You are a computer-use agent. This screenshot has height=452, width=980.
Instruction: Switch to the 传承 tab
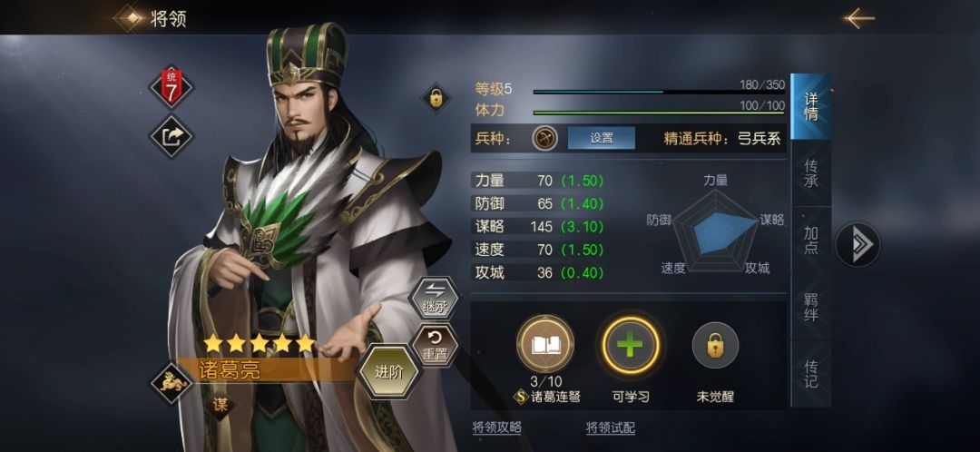(x=810, y=173)
